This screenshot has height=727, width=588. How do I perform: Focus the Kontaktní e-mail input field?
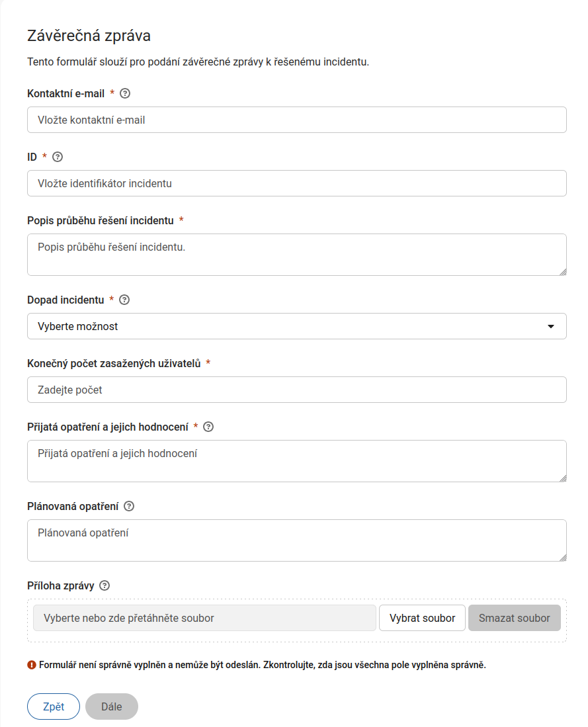[297, 120]
